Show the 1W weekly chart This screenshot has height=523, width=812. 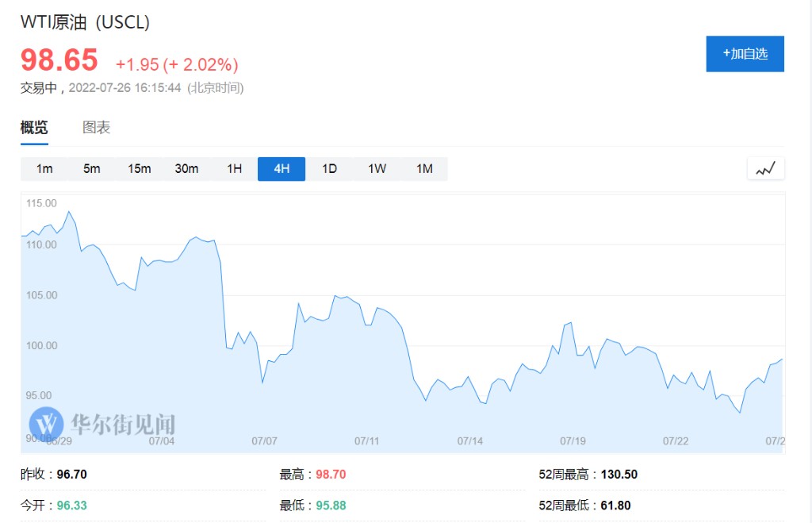pos(377,168)
